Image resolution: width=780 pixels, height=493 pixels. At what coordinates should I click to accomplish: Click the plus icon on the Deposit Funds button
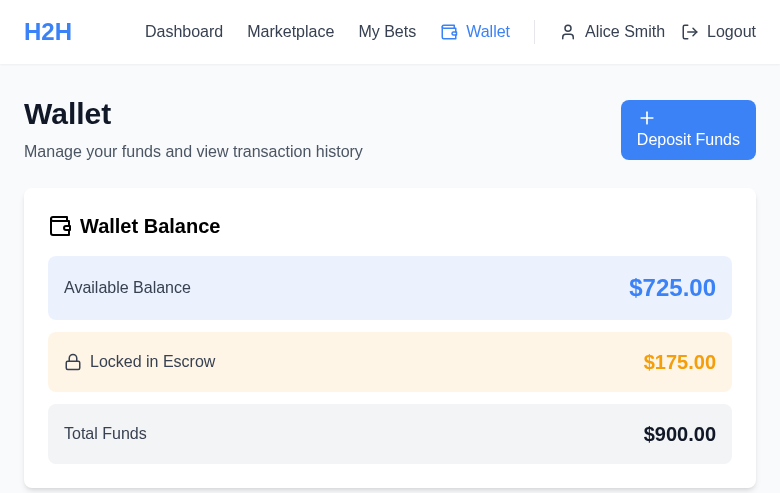(x=647, y=118)
